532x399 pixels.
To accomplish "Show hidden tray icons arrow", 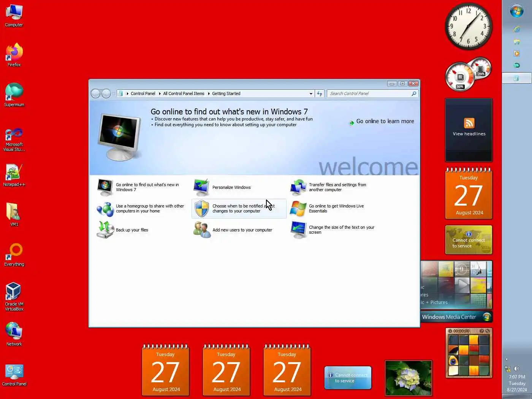I will point(506,359).
